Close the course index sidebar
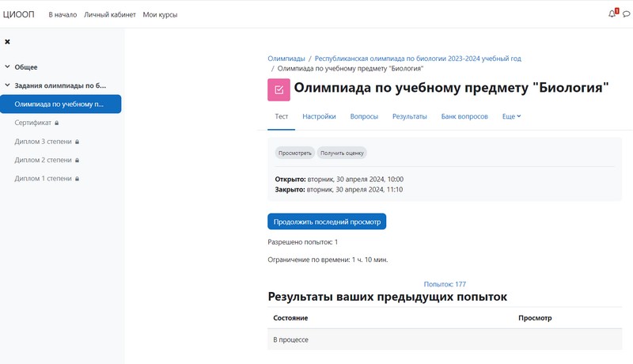Viewport: 633px width, 364px height. click(7, 42)
